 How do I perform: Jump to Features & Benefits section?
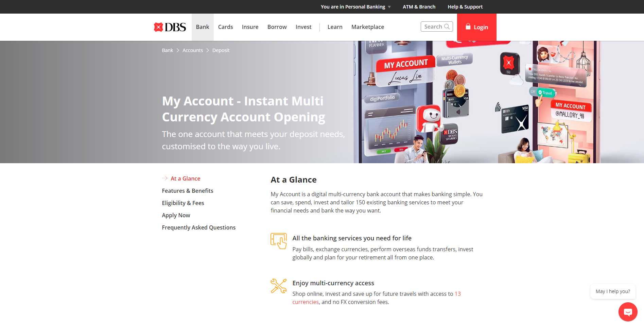[188, 191]
